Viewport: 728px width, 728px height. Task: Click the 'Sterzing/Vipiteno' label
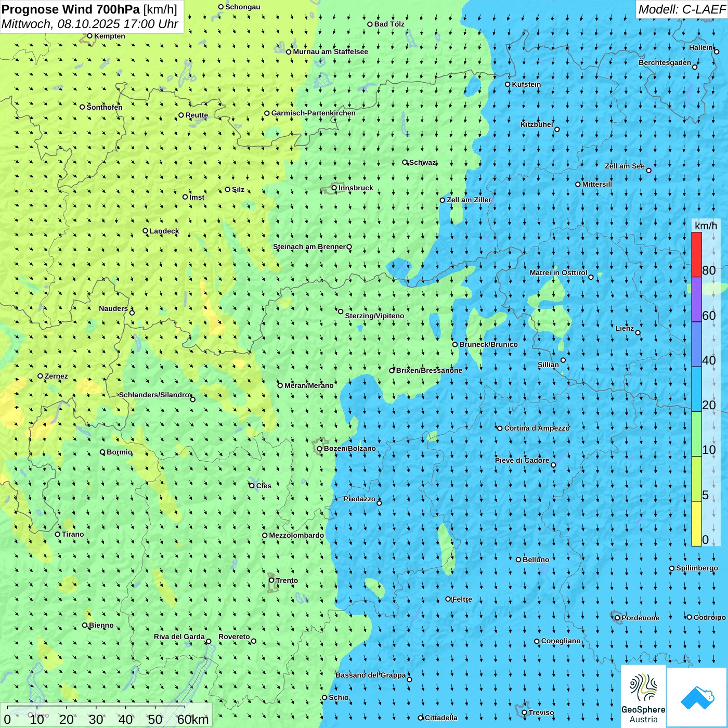click(374, 316)
